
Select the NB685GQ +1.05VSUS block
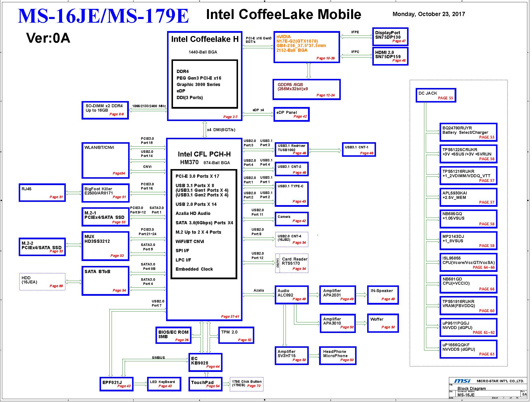(x=468, y=219)
